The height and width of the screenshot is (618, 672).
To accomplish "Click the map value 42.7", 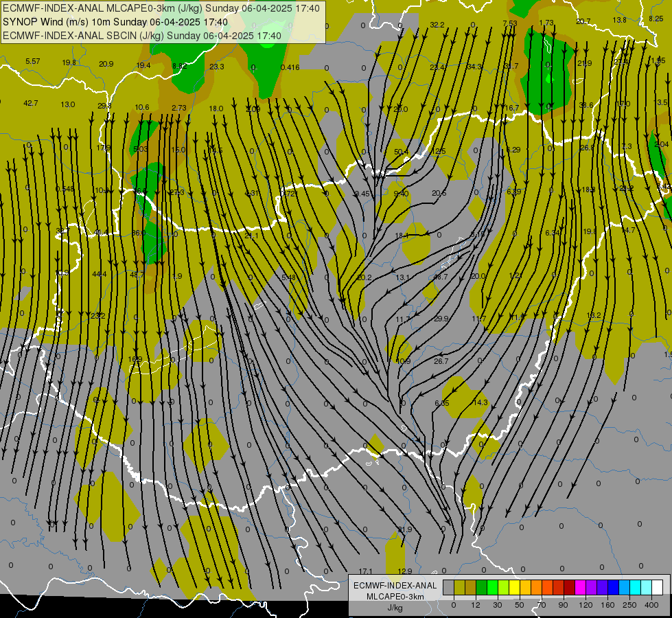I will coord(31,104).
